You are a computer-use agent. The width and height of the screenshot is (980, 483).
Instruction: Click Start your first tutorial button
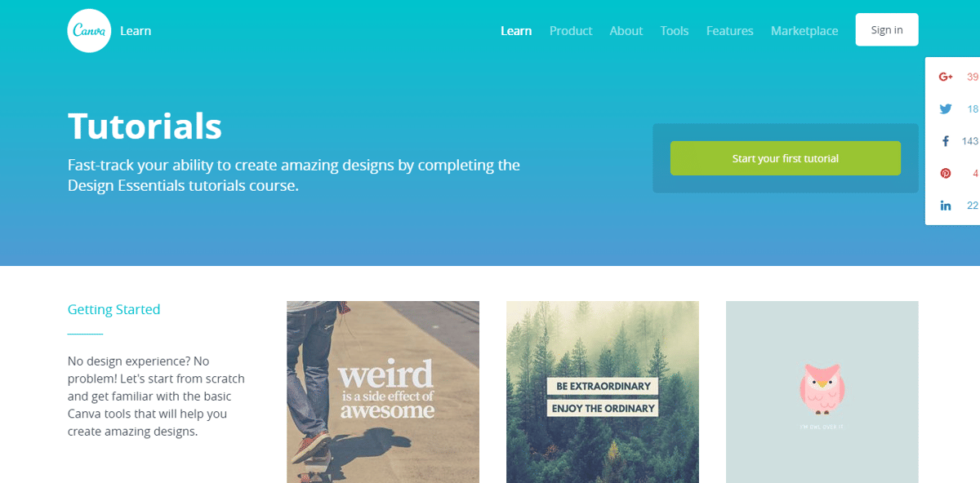click(x=786, y=158)
